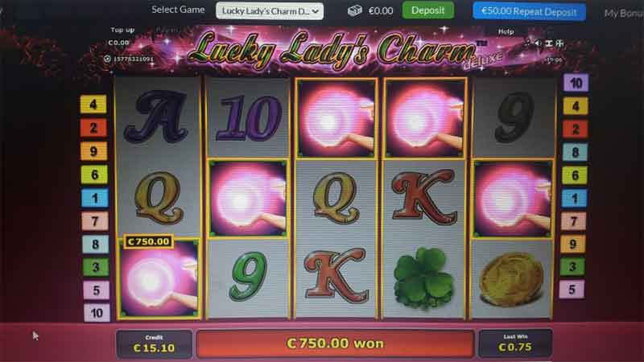Viewport: 644px width, 362px height.
Task: Click the four-leaf clover symbol
Action: (x=424, y=278)
